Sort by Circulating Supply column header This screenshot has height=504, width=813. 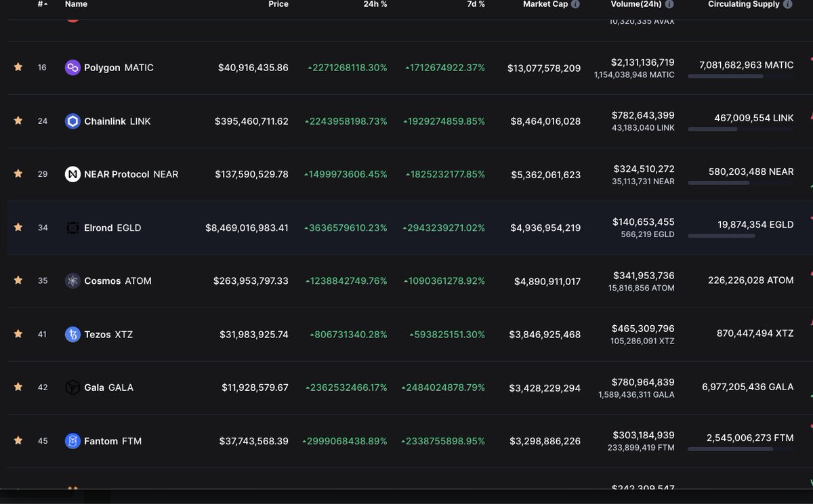(x=743, y=4)
